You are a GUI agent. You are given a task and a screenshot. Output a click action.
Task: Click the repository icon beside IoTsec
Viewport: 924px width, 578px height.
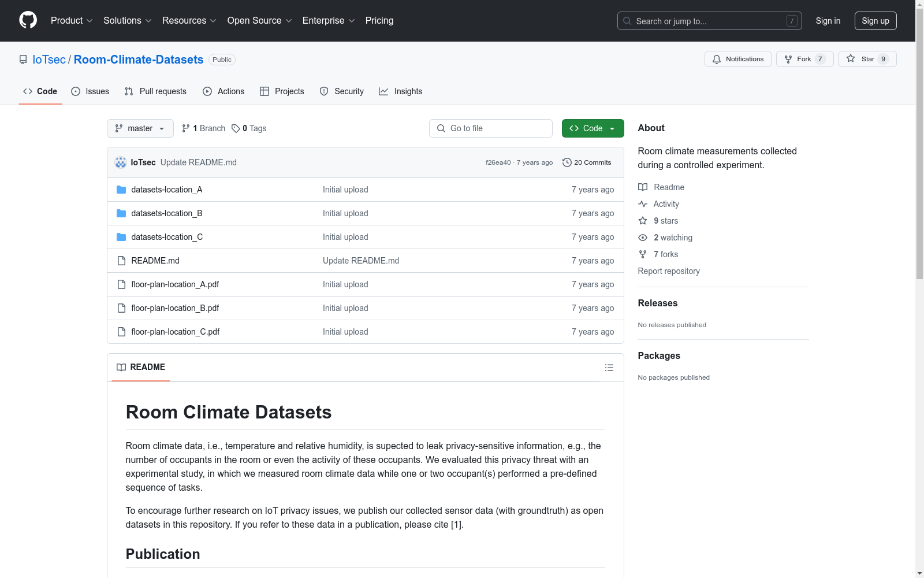[x=23, y=60]
